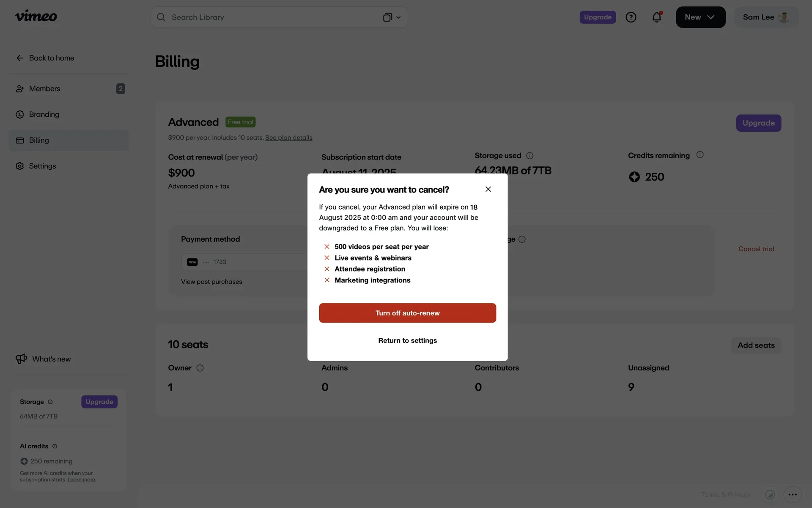Screen dimensions: 812x508
Task: Open Branding in the sidebar
Action: tap(44, 115)
